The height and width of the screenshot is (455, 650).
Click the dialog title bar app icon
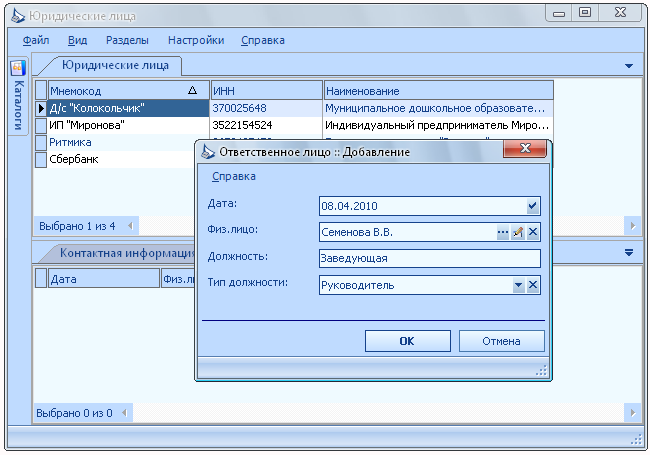click(x=208, y=152)
